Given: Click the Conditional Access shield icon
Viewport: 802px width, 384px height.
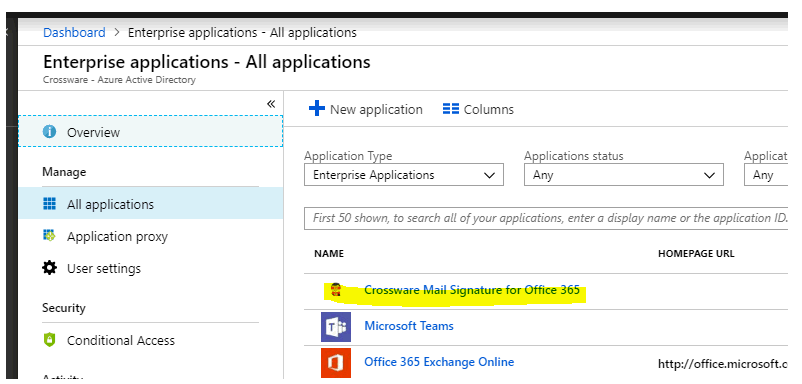Looking at the screenshot, I should [x=49, y=340].
